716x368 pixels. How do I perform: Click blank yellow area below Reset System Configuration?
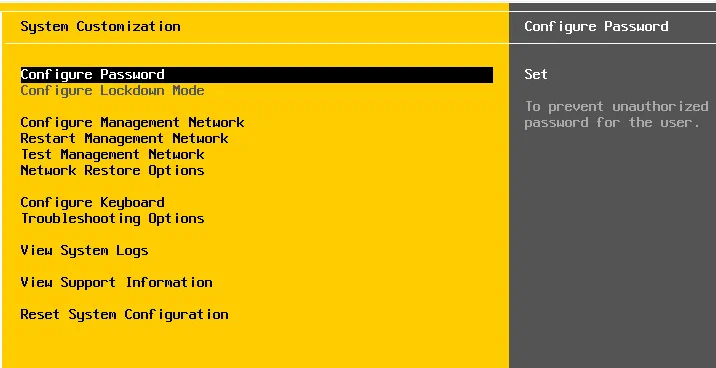click(256, 345)
